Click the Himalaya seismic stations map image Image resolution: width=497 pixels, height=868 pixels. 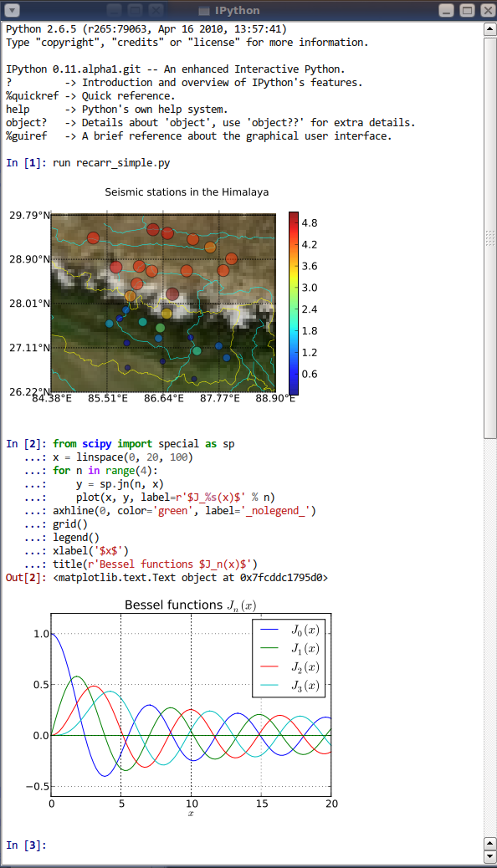(163, 303)
